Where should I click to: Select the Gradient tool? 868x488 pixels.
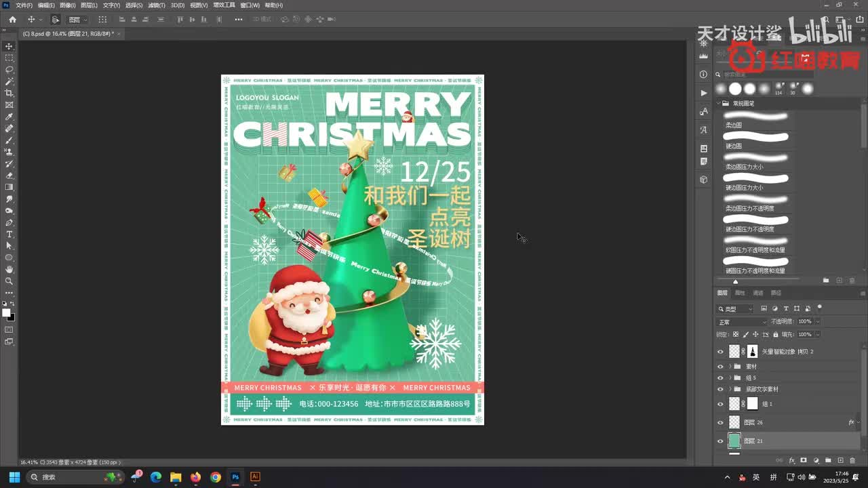[9, 187]
